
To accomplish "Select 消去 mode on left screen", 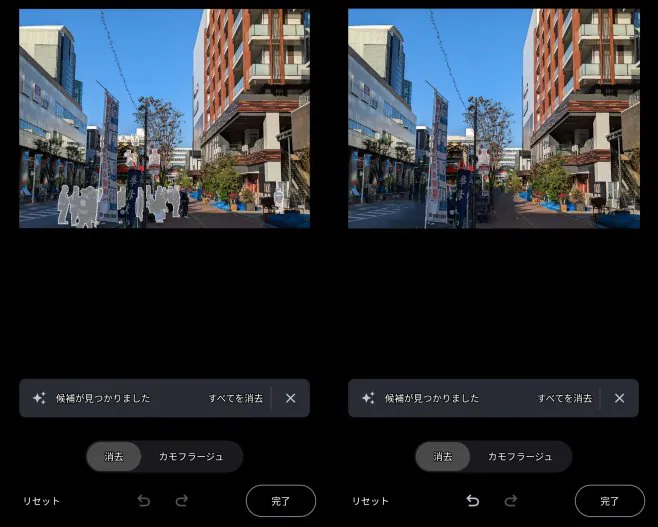I will pos(114,457).
